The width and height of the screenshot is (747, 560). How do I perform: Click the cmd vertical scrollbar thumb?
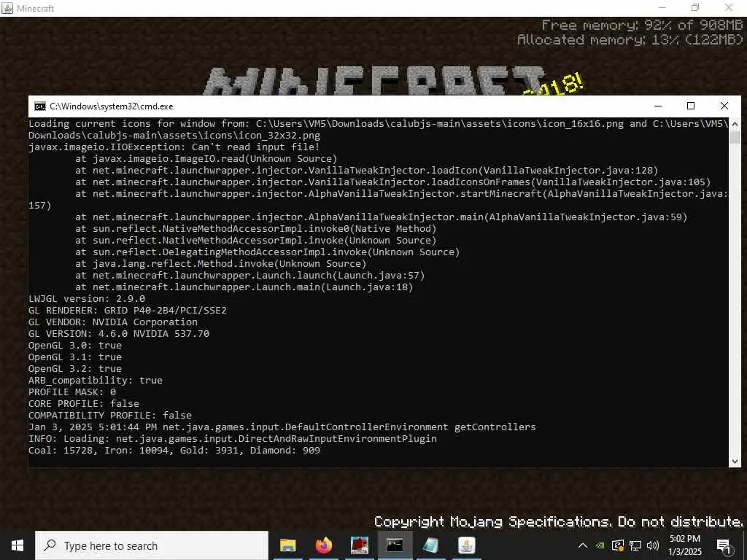click(x=735, y=137)
